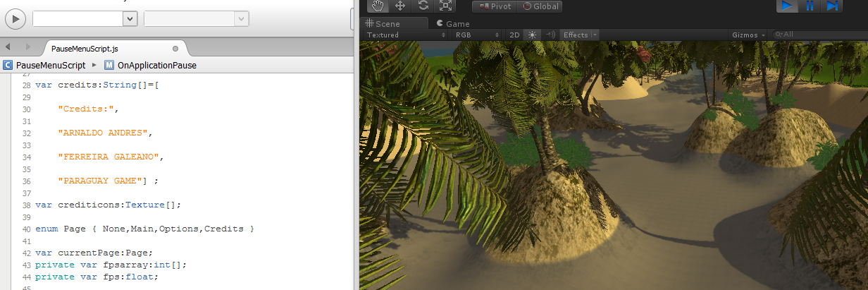Click the var credits:String[] declaration
Image resolution: width=868 pixels, height=290 pixels.
(x=97, y=85)
